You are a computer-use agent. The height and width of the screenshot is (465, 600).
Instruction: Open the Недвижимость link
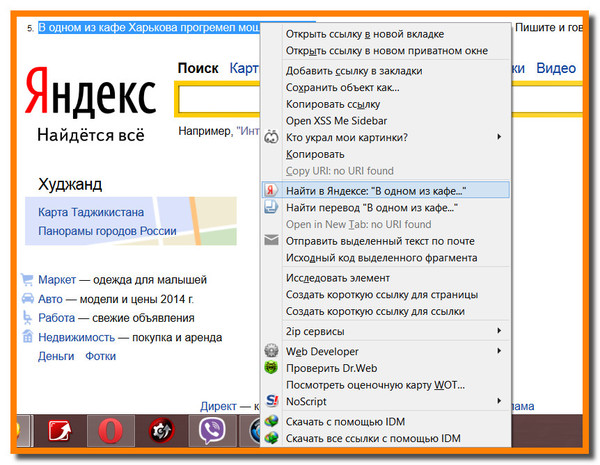coord(77,337)
